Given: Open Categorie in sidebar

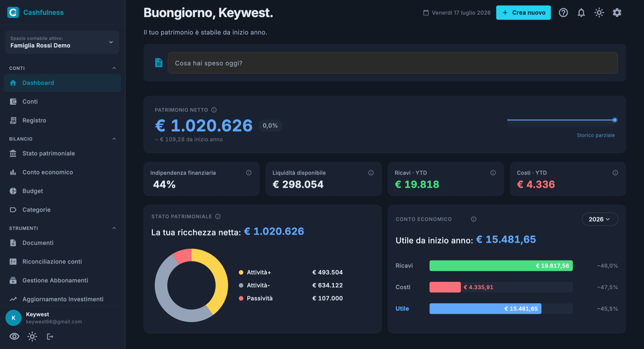Looking at the screenshot, I should point(62,210).
